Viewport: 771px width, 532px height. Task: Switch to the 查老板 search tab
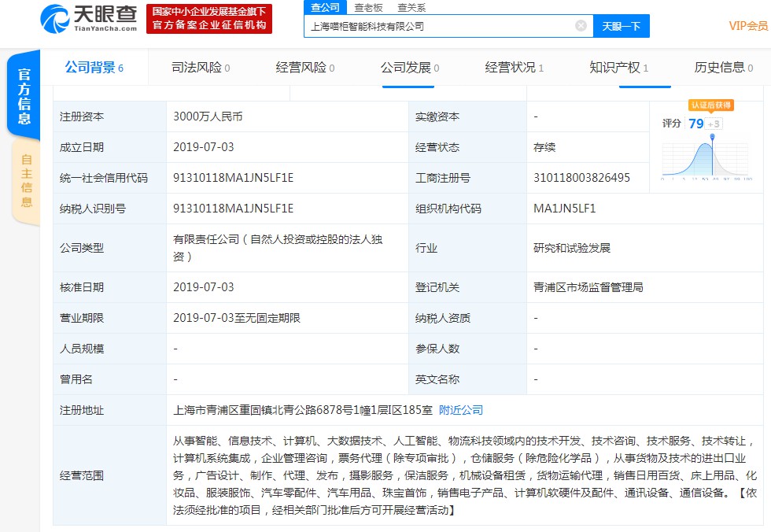[368, 7]
